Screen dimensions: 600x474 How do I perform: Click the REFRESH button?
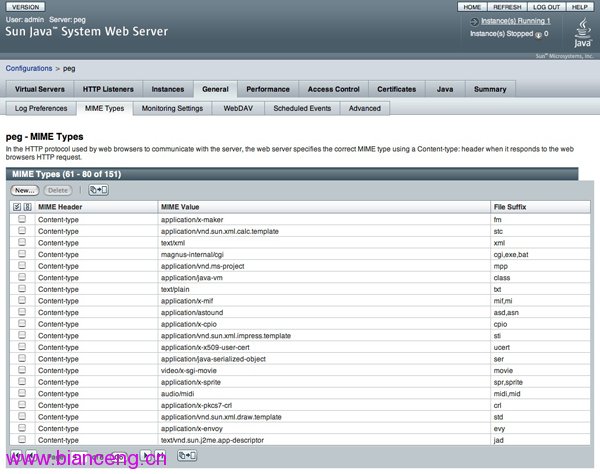coord(507,7)
